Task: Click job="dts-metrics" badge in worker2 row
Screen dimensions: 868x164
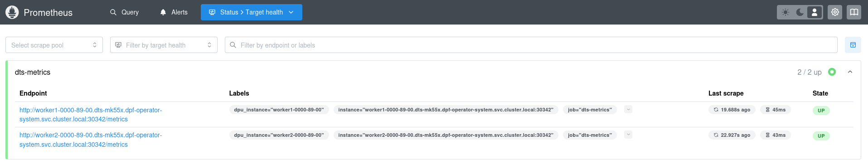Action: 590,135
